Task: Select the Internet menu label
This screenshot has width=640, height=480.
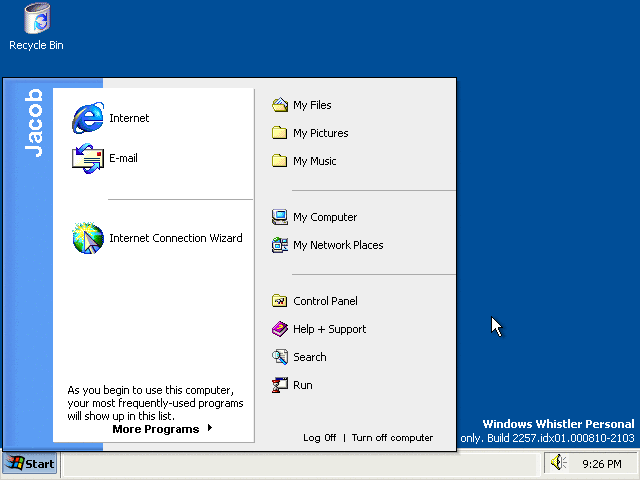Action: (129, 118)
